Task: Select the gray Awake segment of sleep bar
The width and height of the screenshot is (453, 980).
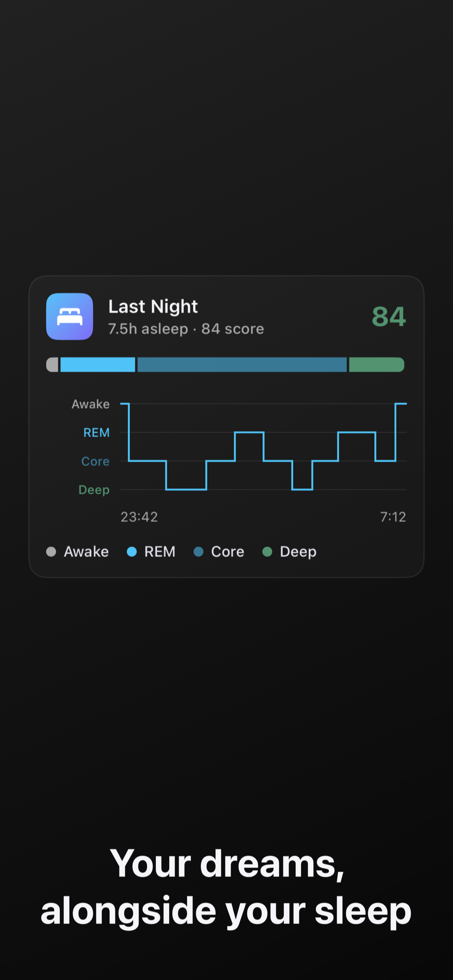Action: (52, 364)
